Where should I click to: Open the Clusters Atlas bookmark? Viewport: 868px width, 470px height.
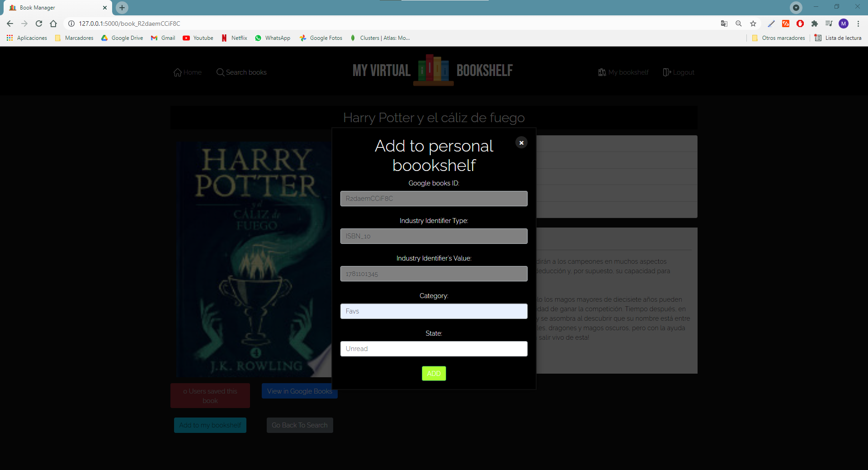click(x=380, y=38)
